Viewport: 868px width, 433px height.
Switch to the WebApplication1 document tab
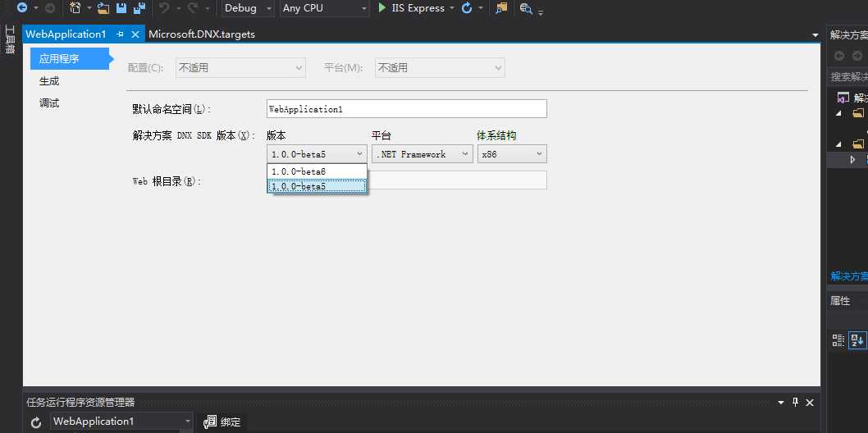[66, 34]
